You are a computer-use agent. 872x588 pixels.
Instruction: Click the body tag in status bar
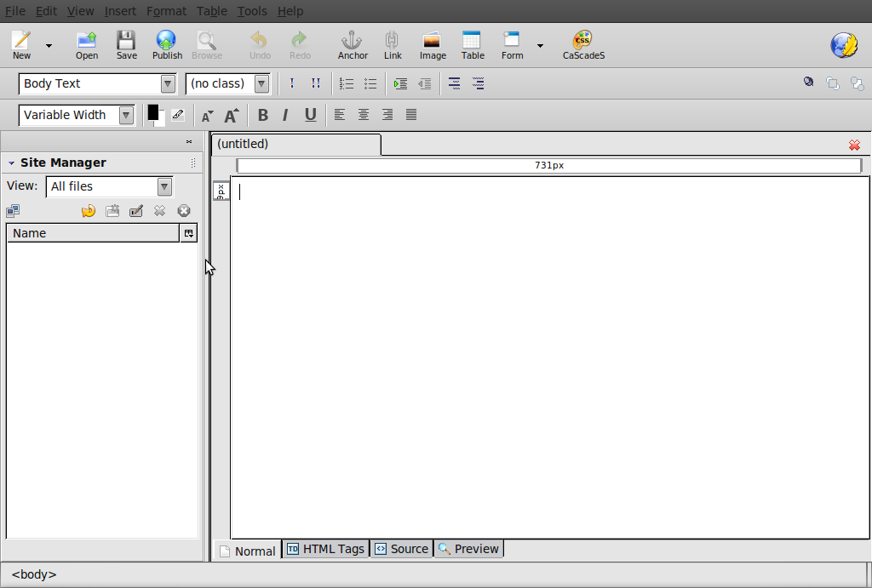[x=34, y=574]
